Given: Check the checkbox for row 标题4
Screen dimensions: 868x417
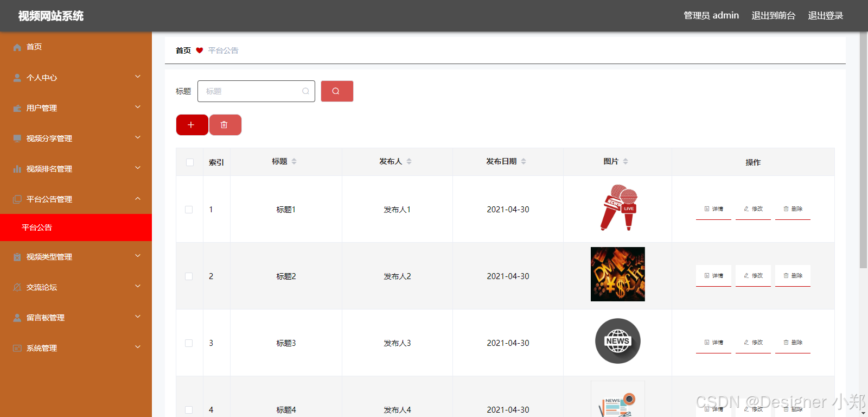Looking at the screenshot, I should [x=189, y=410].
